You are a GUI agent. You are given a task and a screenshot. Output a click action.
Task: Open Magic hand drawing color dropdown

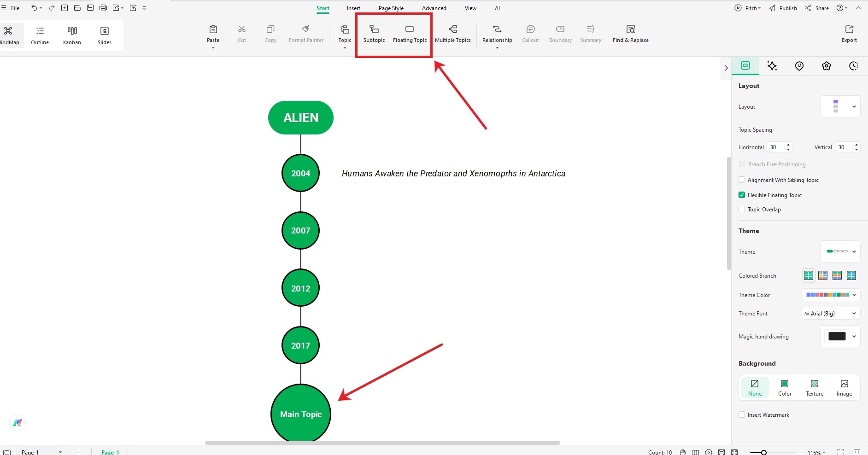click(x=840, y=336)
